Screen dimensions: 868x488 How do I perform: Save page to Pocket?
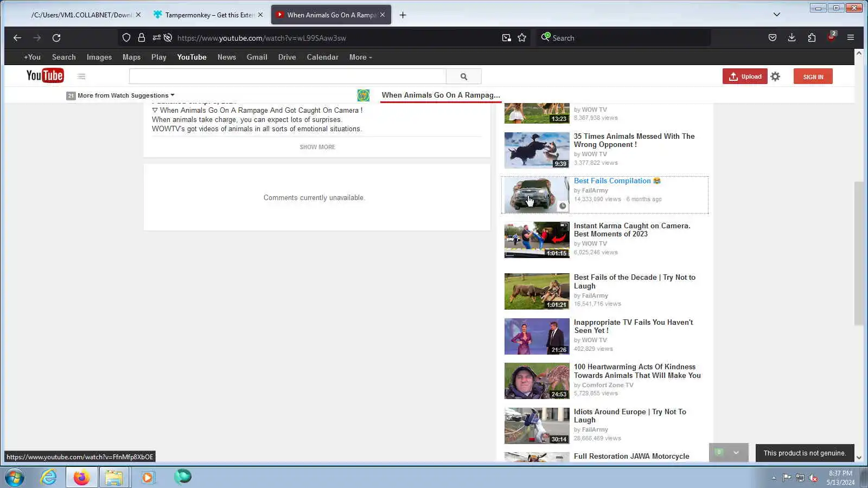pyautogui.click(x=773, y=38)
